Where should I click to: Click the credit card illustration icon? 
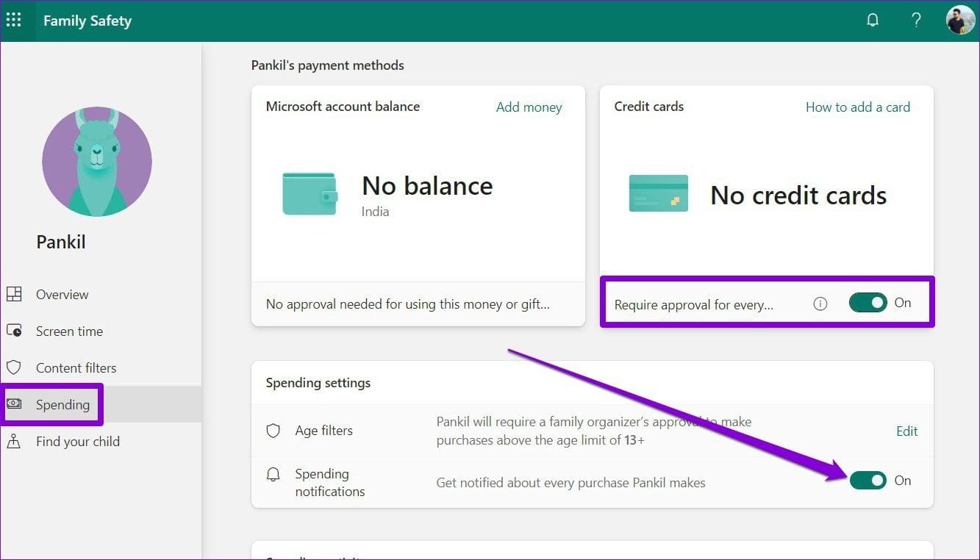[659, 193]
